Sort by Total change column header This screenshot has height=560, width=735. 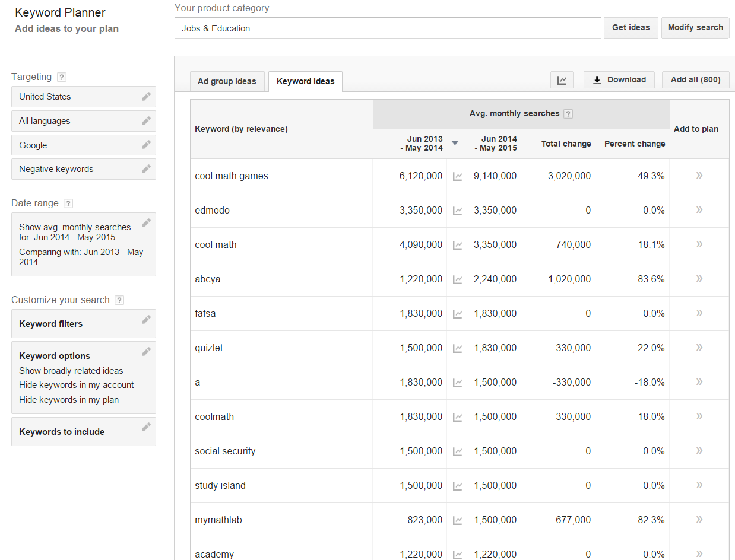566,144
